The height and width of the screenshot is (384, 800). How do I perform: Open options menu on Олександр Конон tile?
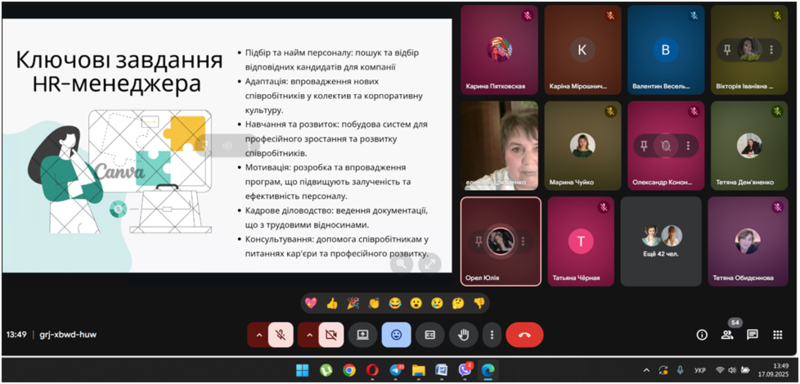(x=688, y=146)
